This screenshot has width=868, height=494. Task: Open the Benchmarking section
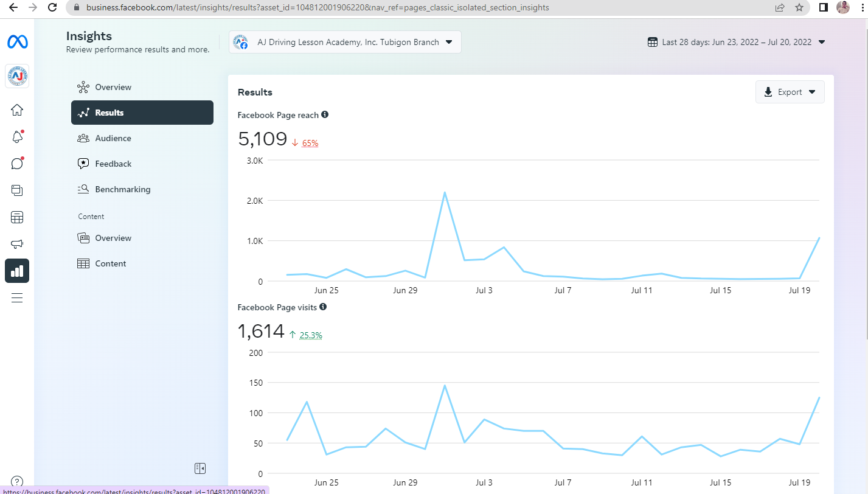click(x=142, y=189)
